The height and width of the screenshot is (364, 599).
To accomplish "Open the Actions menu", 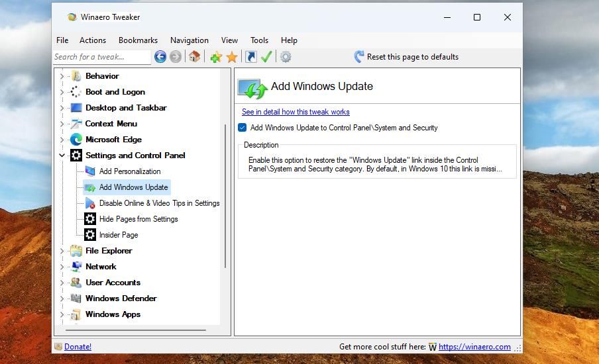I will tap(93, 40).
